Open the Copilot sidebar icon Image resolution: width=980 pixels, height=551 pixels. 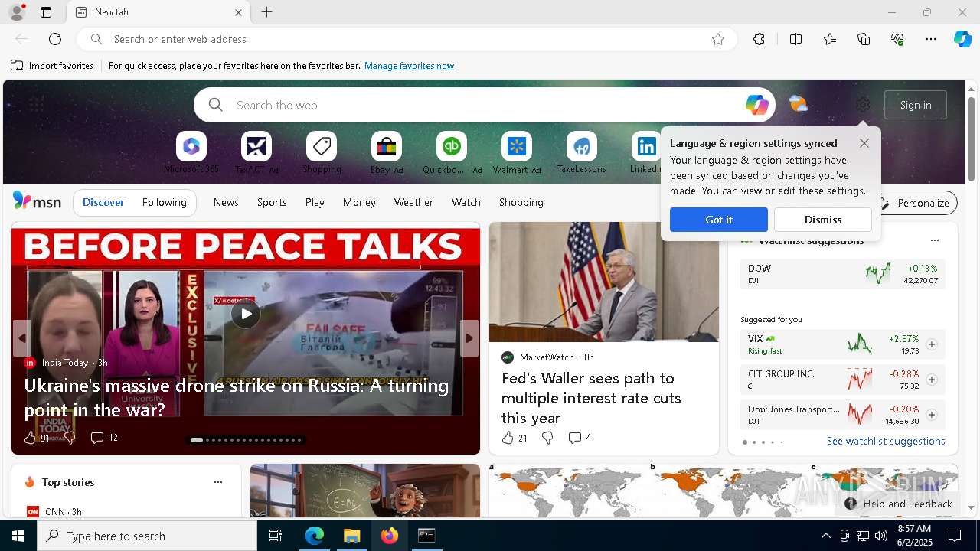(x=963, y=39)
